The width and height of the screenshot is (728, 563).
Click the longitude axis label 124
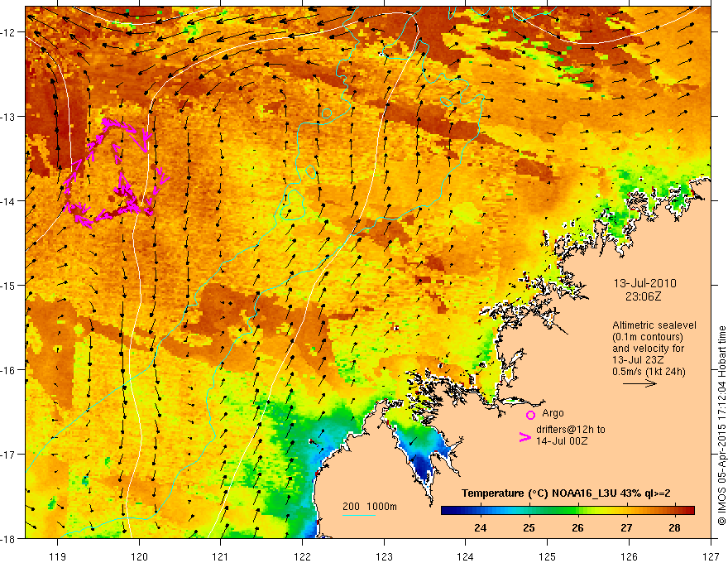pyautogui.click(x=466, y=556)
